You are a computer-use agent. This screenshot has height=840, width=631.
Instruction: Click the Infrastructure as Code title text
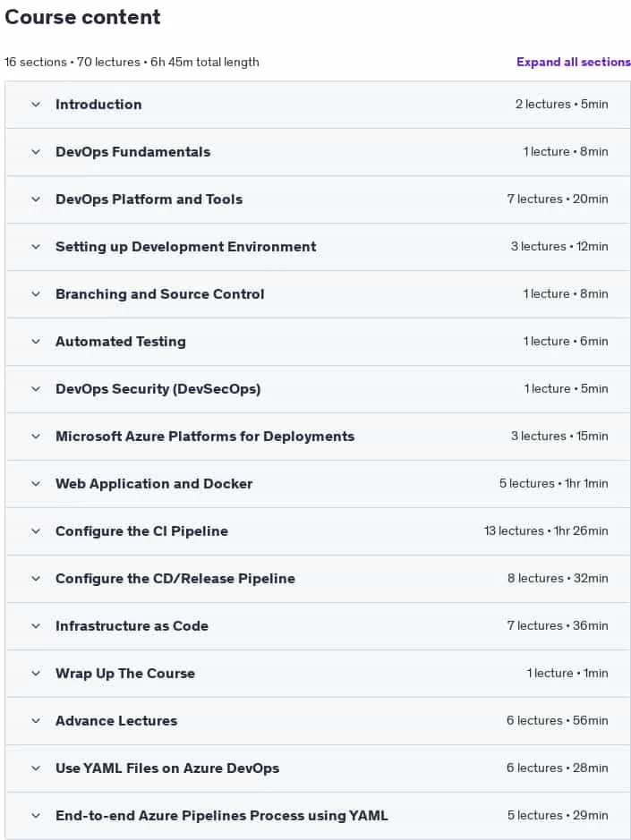(x=132, y=626)
